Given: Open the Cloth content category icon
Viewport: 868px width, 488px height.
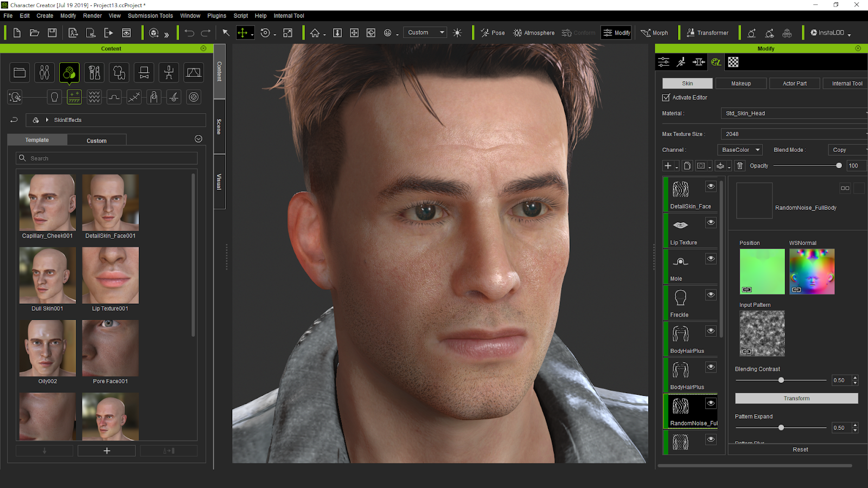Looking at the screenshot, I should [119, 73].
